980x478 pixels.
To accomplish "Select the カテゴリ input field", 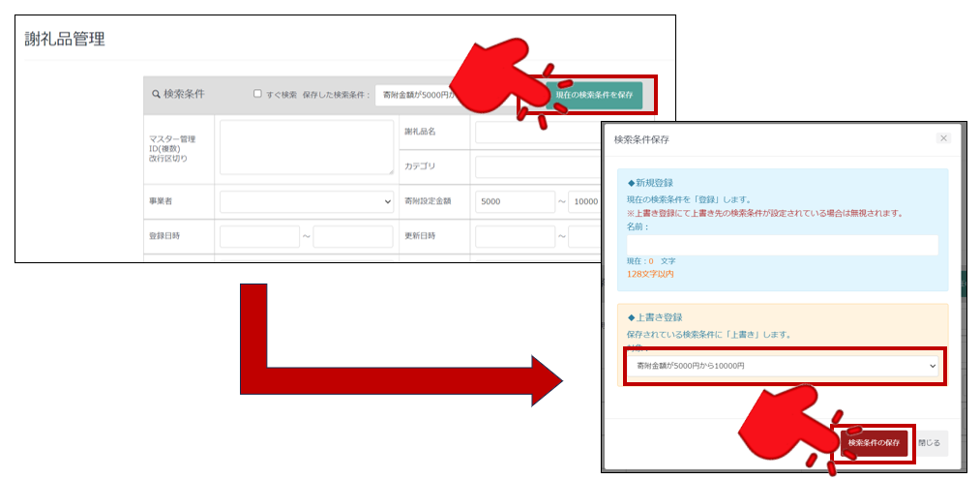I will pos(535,166).
